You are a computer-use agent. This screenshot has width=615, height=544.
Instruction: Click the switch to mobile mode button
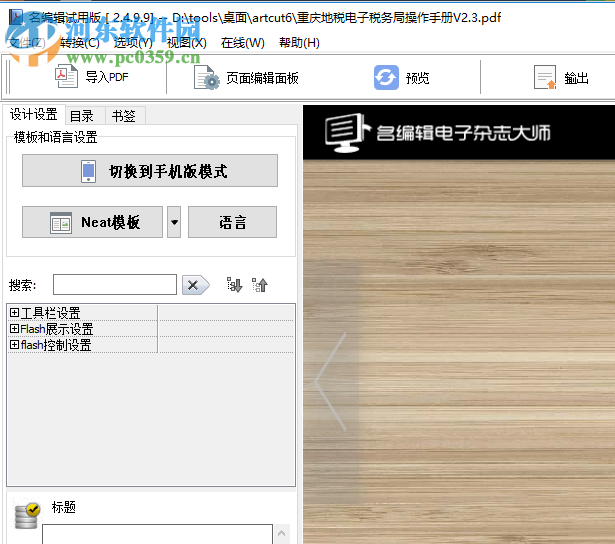(150, 171)
